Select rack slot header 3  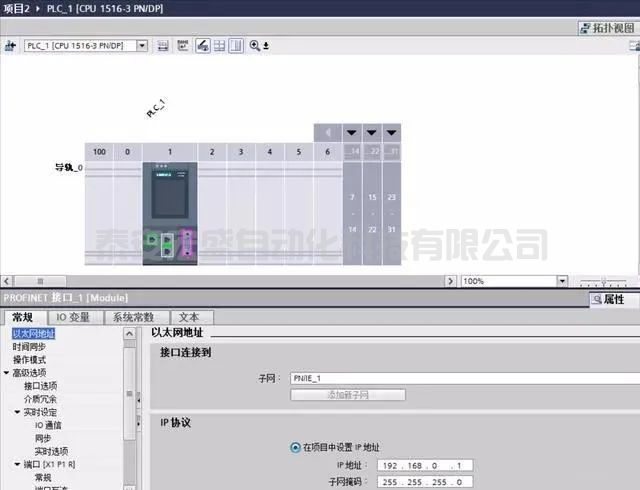tap(241, 152)
